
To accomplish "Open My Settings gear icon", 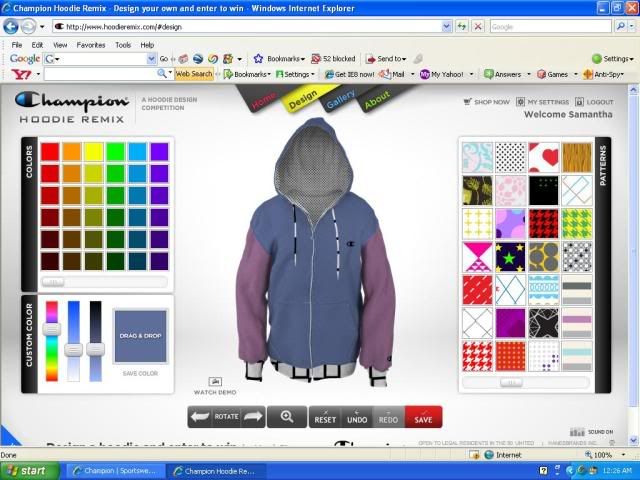I will (x=520, y=102).
